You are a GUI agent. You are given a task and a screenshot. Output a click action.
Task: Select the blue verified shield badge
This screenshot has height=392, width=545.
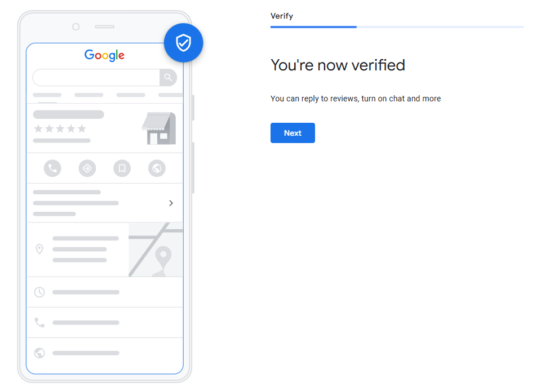[x=183, y=42]
